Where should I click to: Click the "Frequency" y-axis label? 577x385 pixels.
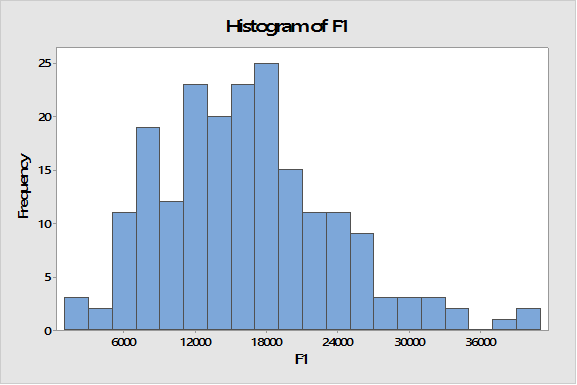(23, 186)
